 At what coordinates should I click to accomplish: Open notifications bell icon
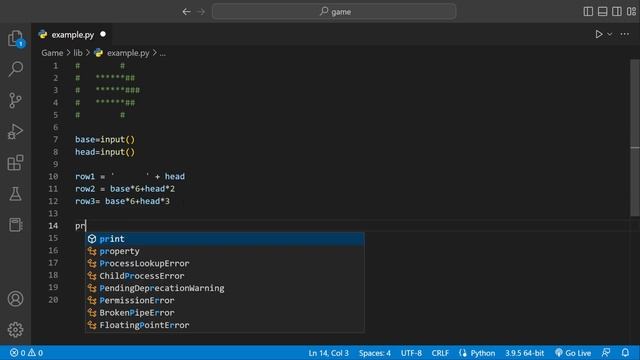[x=625, y=353]
